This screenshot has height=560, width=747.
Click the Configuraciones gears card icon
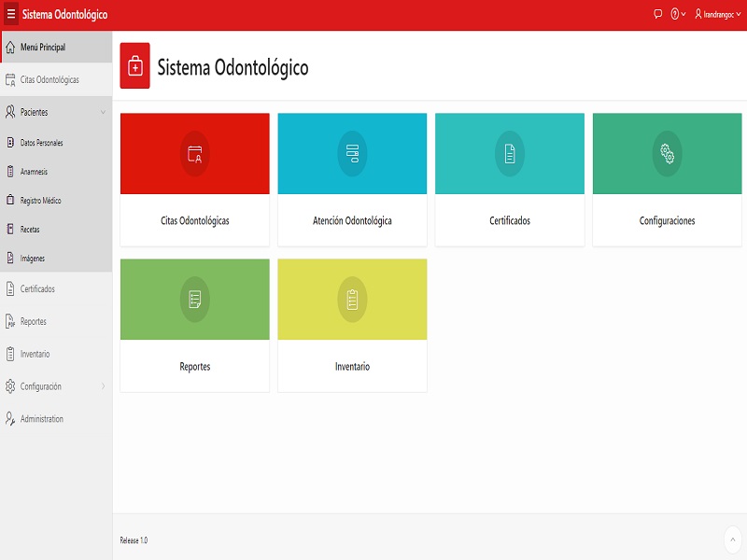(667, 154)
